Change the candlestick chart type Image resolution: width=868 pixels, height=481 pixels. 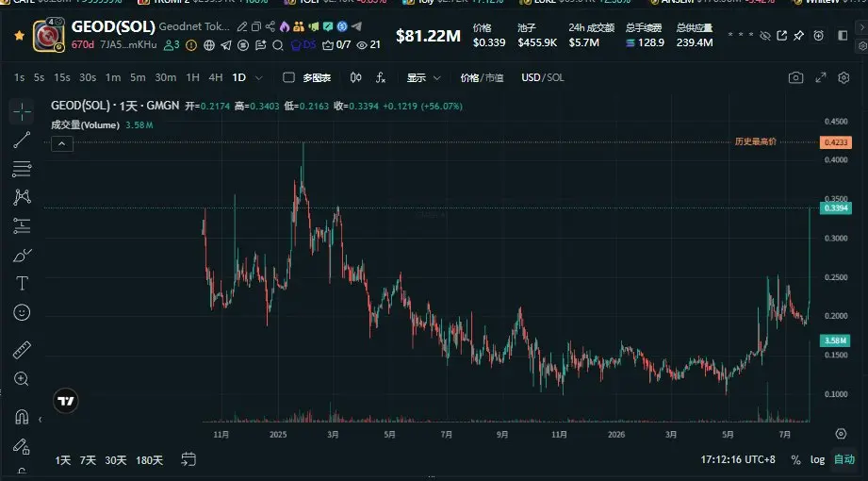point(356,77)
